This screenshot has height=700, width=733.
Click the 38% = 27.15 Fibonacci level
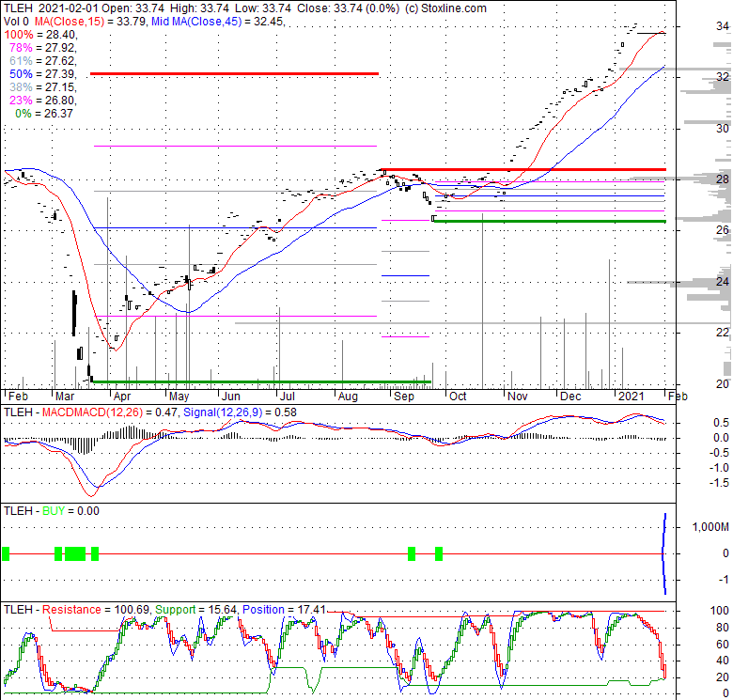tap(42, 87)
